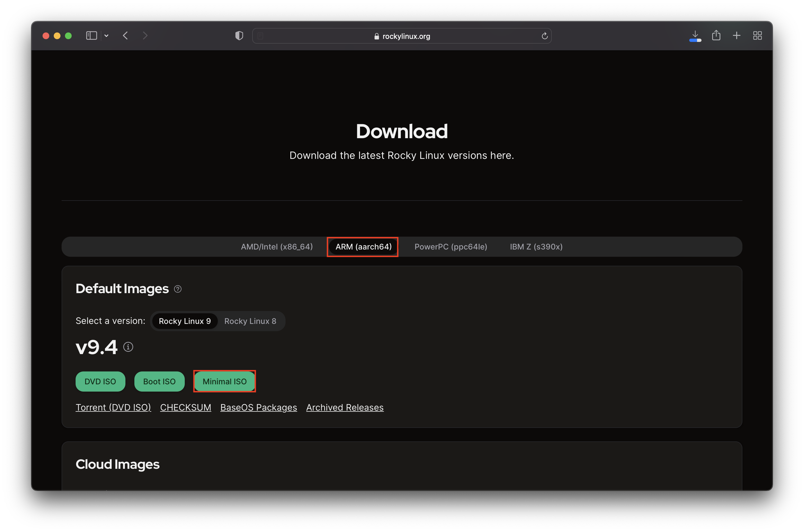Show the downloads list
The width and height of the screenshot is (804, 532).
click(x=695, y=36)
